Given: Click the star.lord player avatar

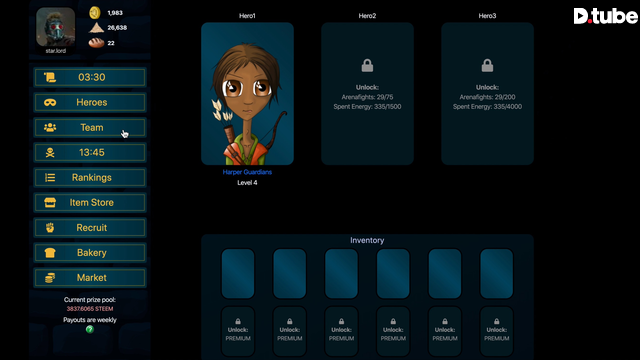Looking at the screenshot, I should point(56,27).
